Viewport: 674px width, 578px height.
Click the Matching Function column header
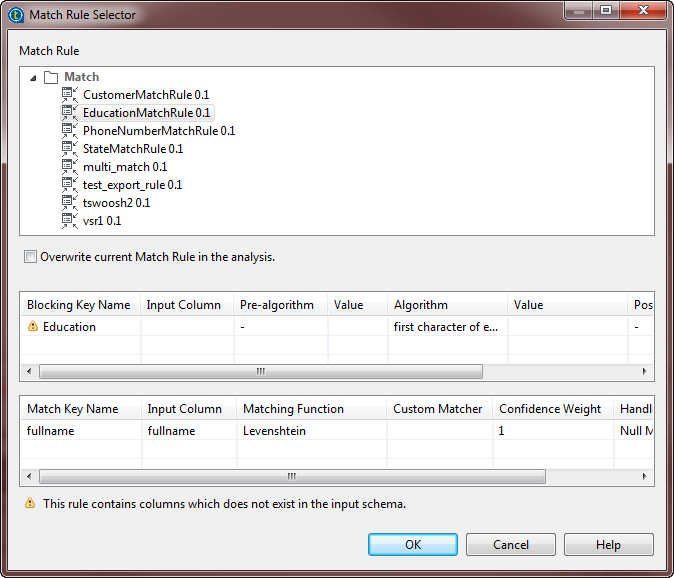point(311,409)
